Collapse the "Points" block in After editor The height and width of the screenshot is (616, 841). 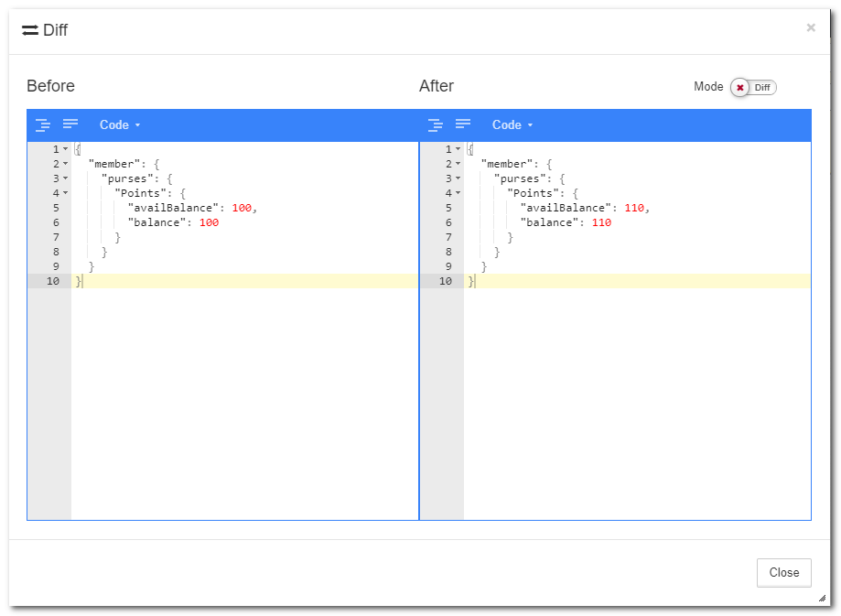(x=458, y=193)
